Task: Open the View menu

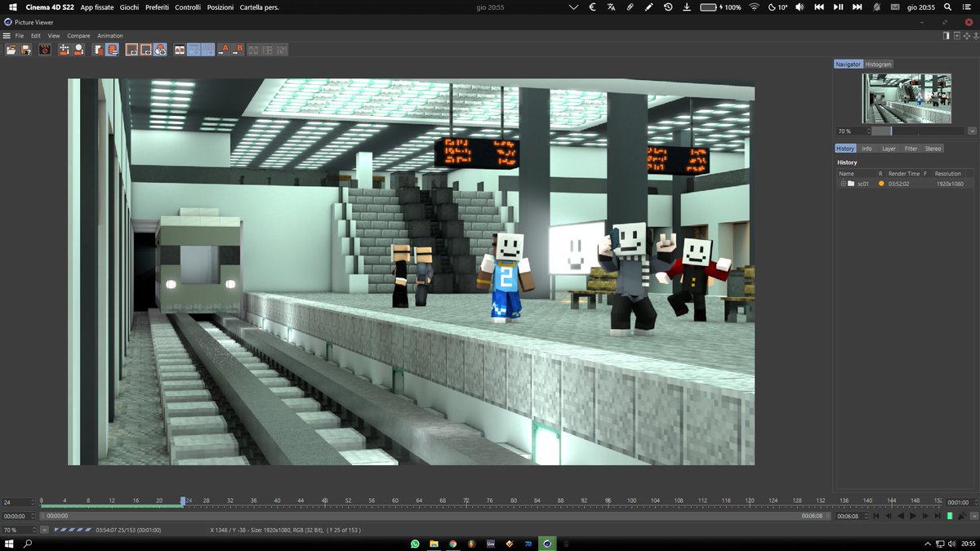Action: pyautogui.click(x=54, y=36)
